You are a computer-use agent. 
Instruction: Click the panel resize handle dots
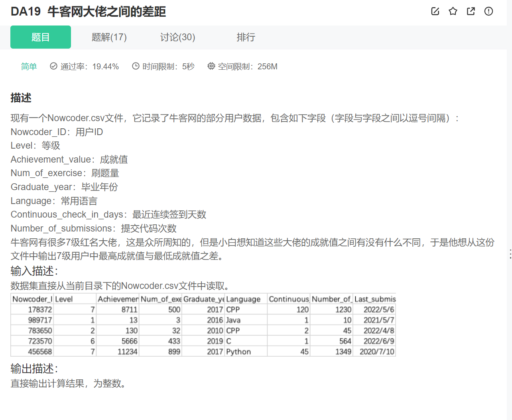510,254
